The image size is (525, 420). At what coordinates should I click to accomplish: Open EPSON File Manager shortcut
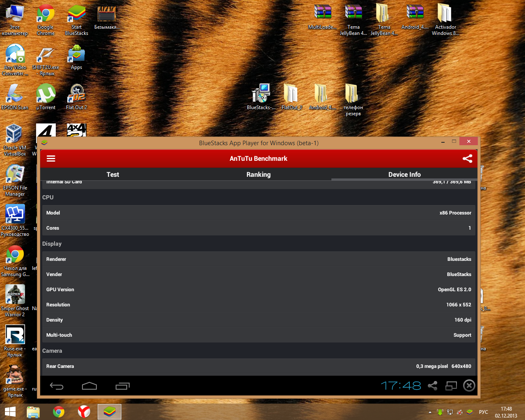15,180
